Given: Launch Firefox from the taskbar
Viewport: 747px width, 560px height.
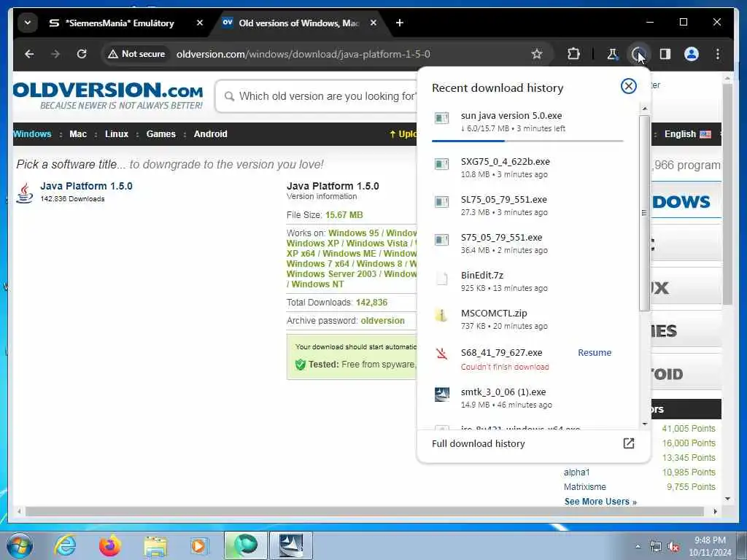Looking at the screenshot, I should pyautogui.click(x=109, y=545).
